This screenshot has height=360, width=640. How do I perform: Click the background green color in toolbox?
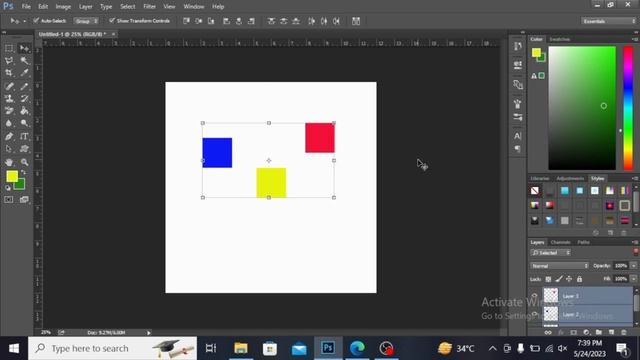click(x=20, y=185)
